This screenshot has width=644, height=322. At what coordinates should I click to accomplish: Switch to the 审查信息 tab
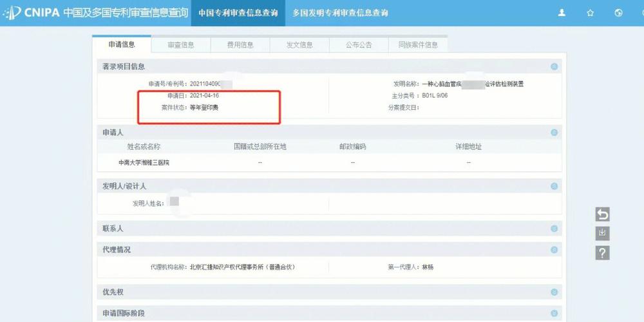point(181,45)
